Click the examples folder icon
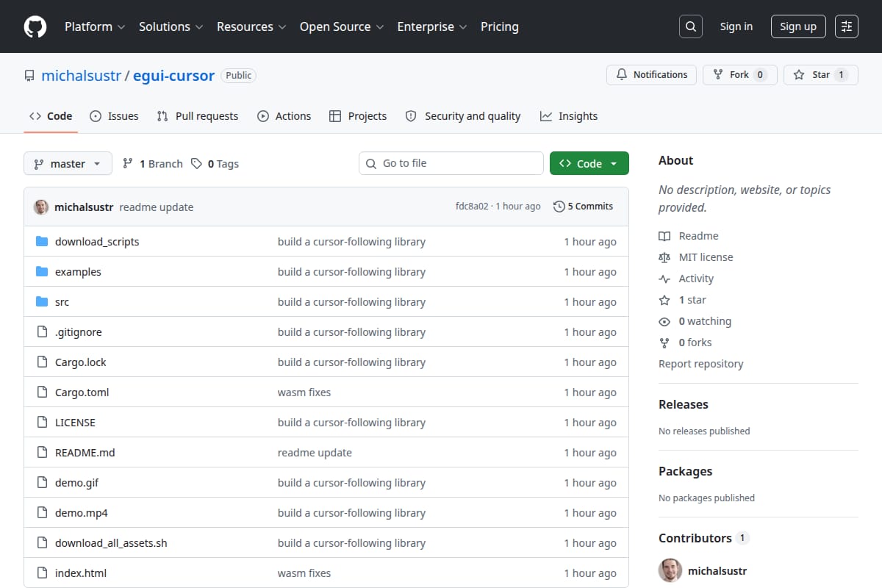Viewport: 882px width, 588px height. (42, 272)
